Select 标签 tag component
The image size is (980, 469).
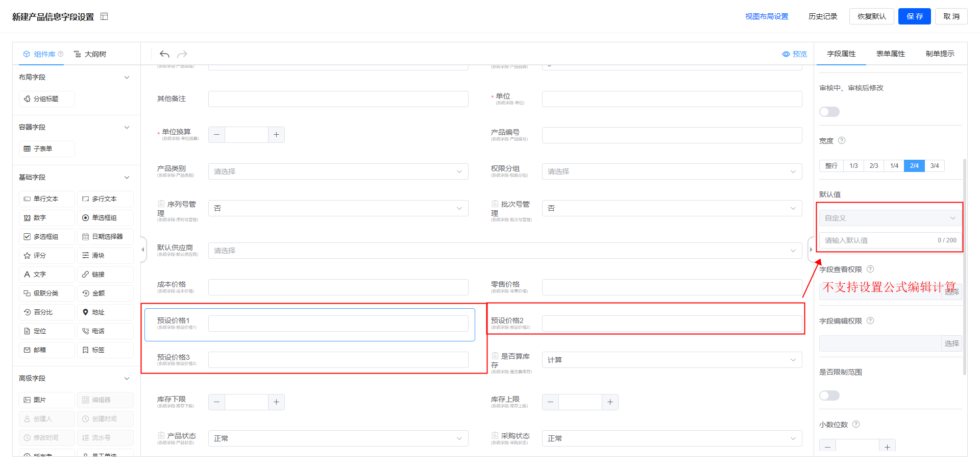(105, 350)
